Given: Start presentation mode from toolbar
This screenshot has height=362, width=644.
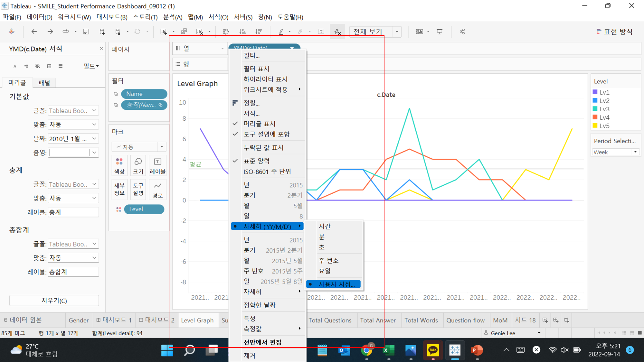Looking at the screenshot, I should click(x=440, y=32).
